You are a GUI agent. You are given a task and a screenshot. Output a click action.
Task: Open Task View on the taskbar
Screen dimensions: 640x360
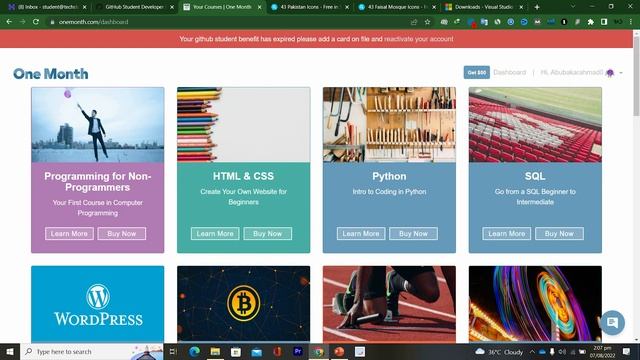[173, 351]
